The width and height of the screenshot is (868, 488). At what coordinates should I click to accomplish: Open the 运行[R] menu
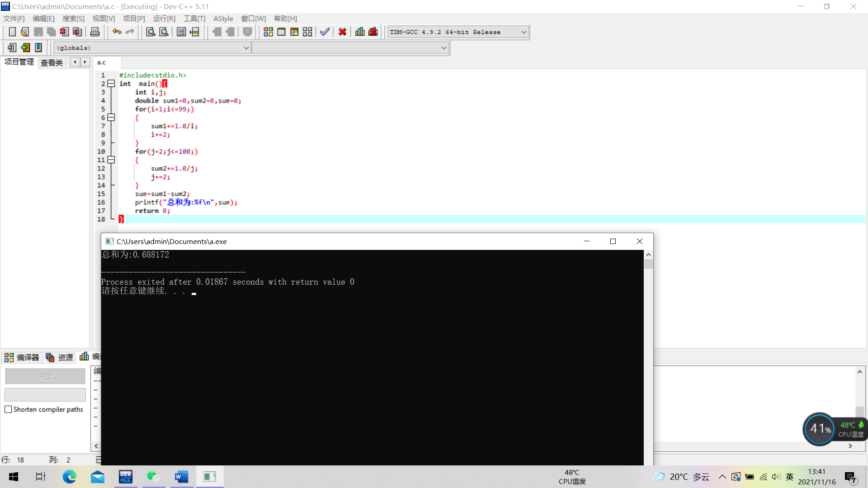[x=164, y=19]
